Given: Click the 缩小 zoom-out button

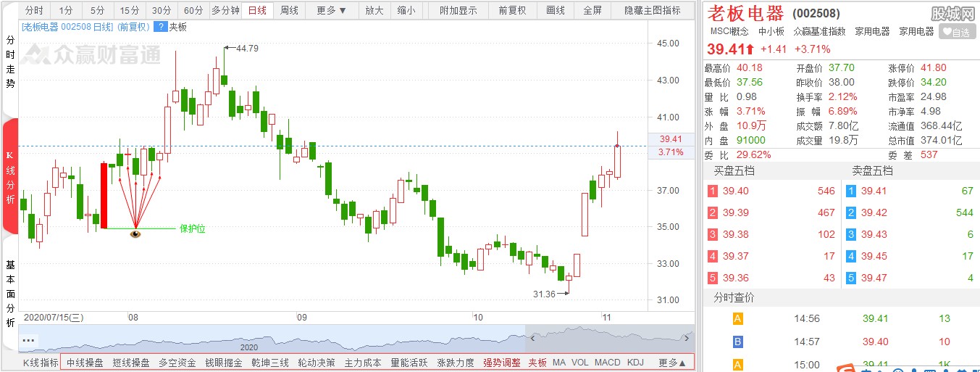Looking at the screenshot, I should click(x=406, y=10).
